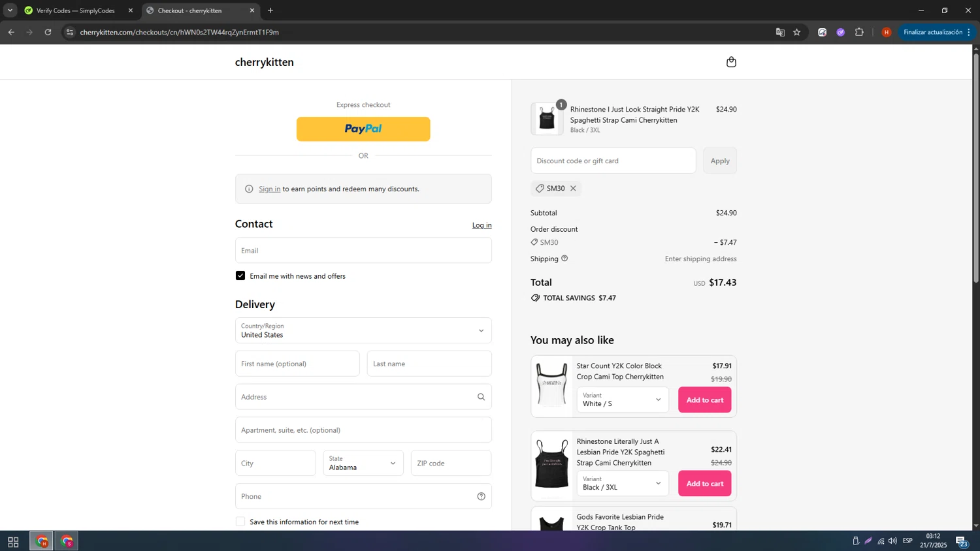The width and height of the screenshot is (980, 551).
Task: Click the TOTAL SAVINGS $7.47 text
Action: (580, 298)
